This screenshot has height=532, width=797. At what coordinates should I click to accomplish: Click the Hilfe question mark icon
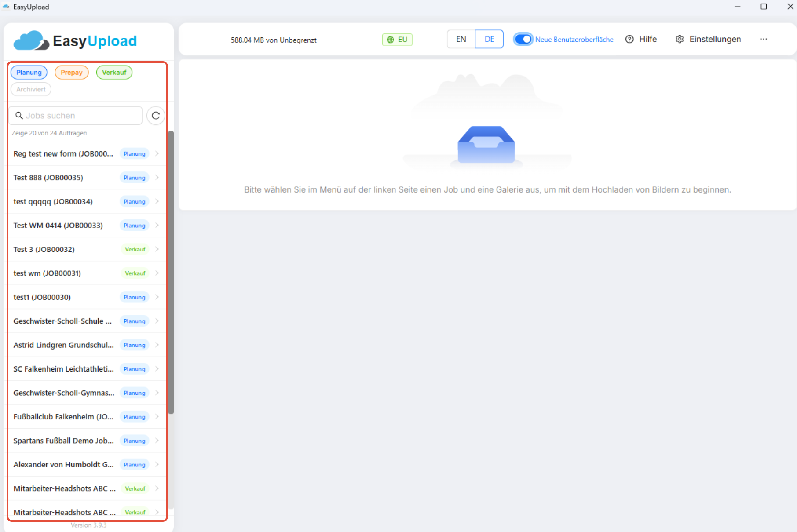(629, 39)
